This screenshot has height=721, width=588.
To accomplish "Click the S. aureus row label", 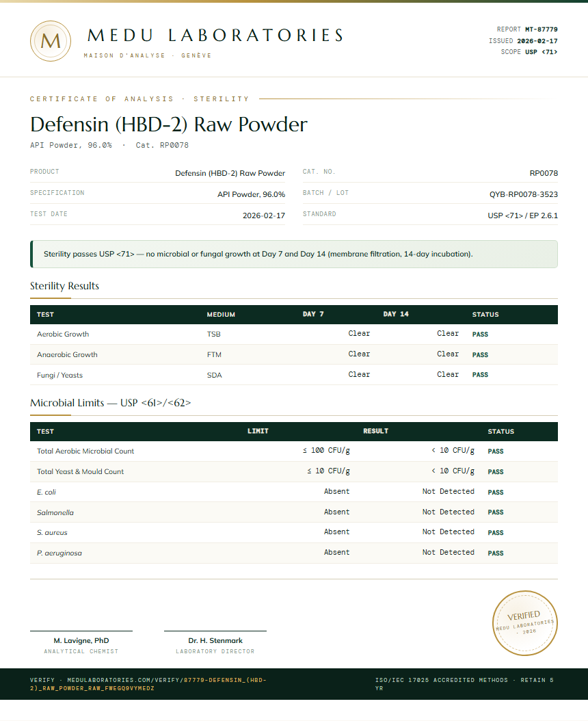I will [x=52, y=532].
